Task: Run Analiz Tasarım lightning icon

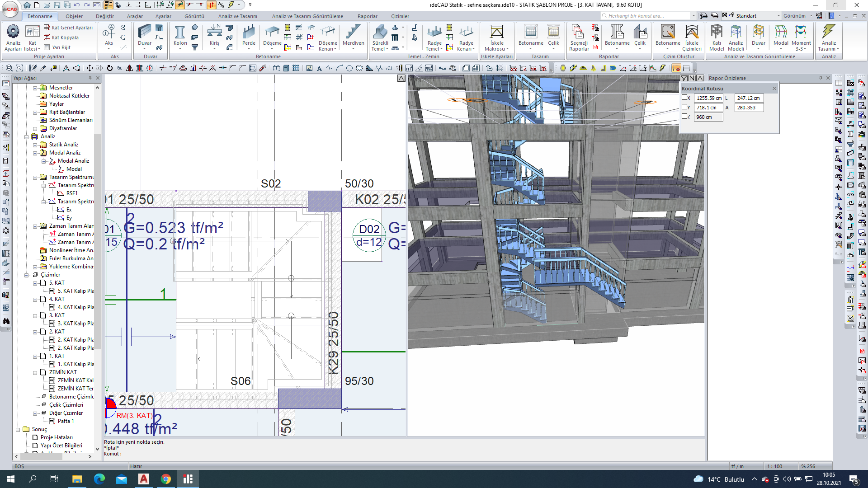Action: pos(829,38)
